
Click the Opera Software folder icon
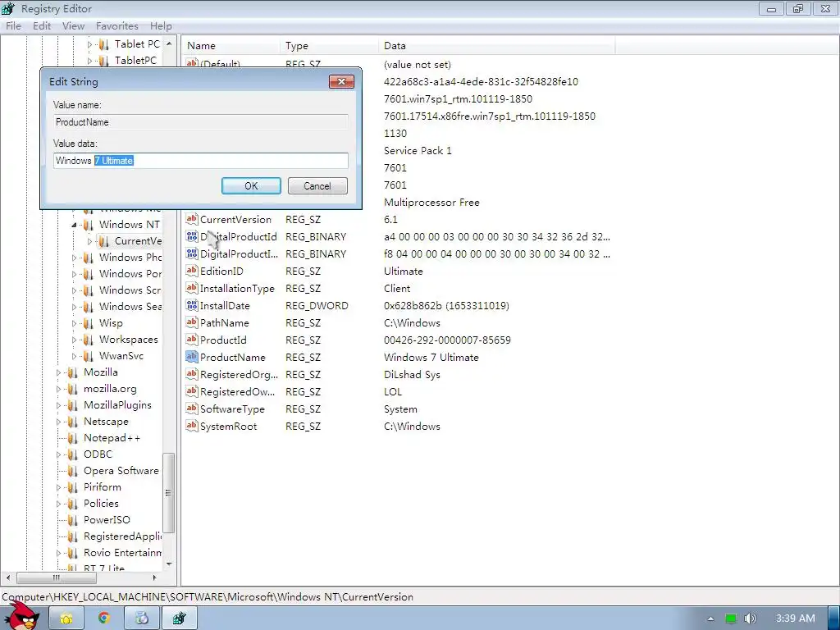point(73,471)
